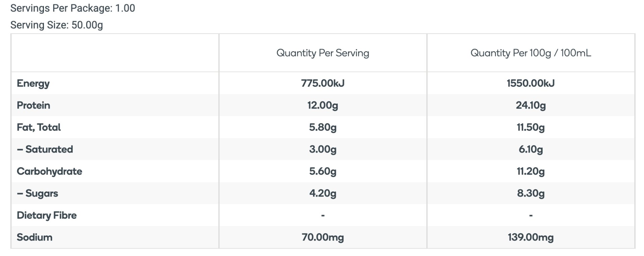
Task: Select the Sodium row label
Action: coord(35,237)
